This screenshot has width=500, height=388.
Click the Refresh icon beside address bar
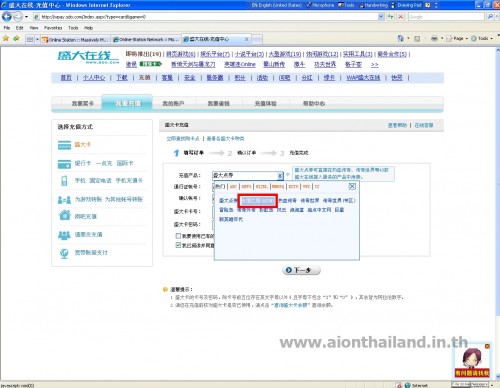click(390, 16)
